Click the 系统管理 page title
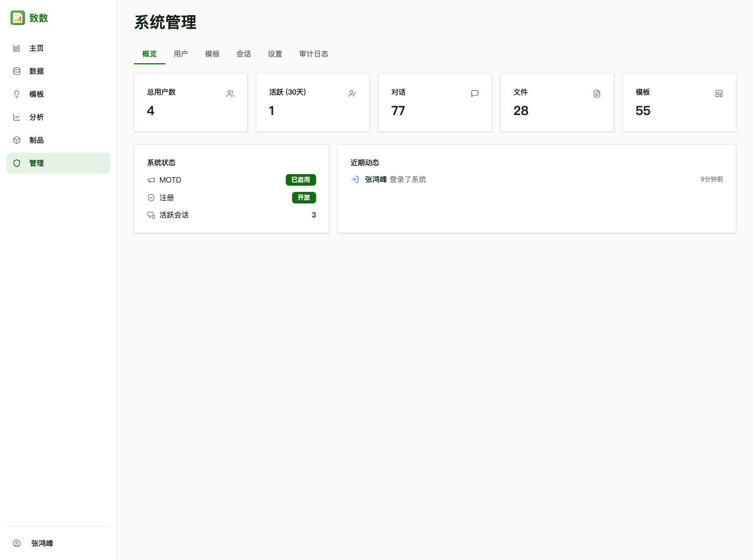Image resolution: width=753 pixels, height=560 pixels. 165,22
